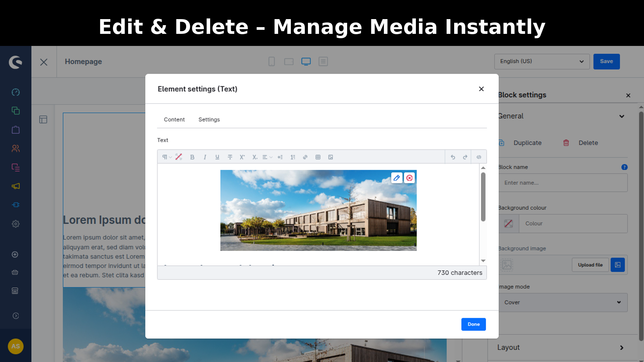Open the Content sidebar icon
Image resolution: width=644 pixels, height=362 pixels.
pos(15,167)
